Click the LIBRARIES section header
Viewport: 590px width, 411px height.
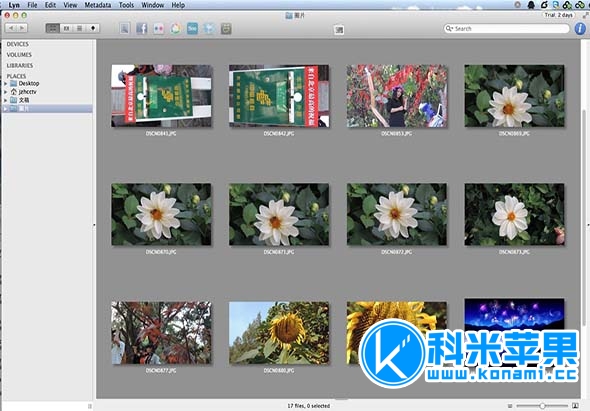20,65
